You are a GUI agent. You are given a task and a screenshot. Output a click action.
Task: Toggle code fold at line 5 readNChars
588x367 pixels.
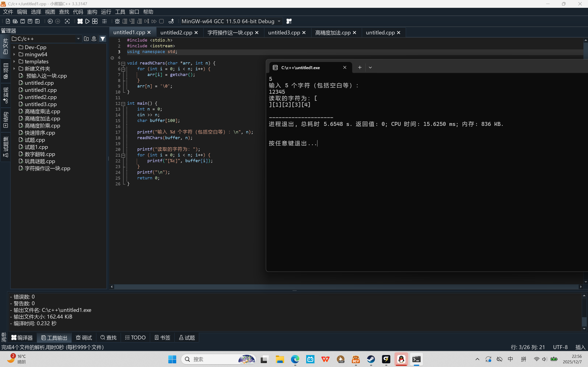(123, 64)
